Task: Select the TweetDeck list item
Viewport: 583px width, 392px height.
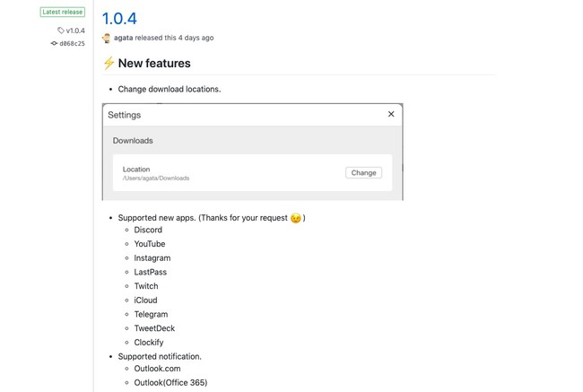Action: tap(153, 328)
